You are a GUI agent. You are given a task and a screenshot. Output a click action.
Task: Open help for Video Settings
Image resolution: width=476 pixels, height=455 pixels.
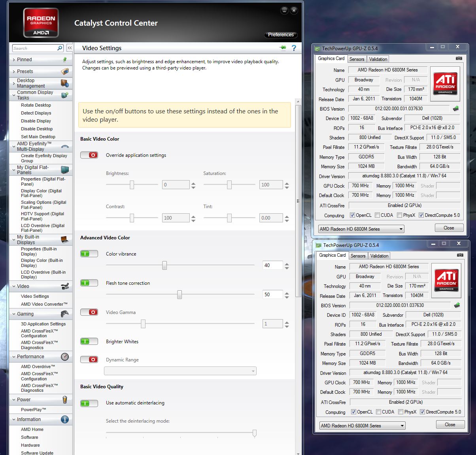click(294, 48)
